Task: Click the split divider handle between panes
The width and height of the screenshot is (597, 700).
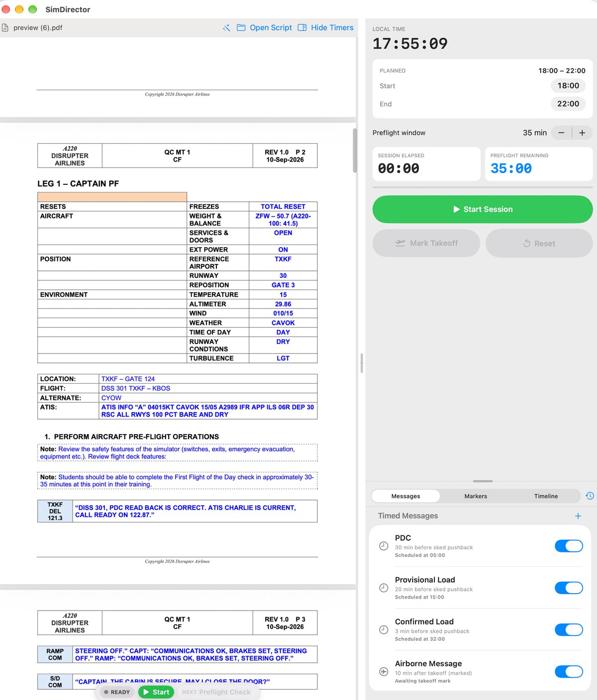Action: pos(361,363)
